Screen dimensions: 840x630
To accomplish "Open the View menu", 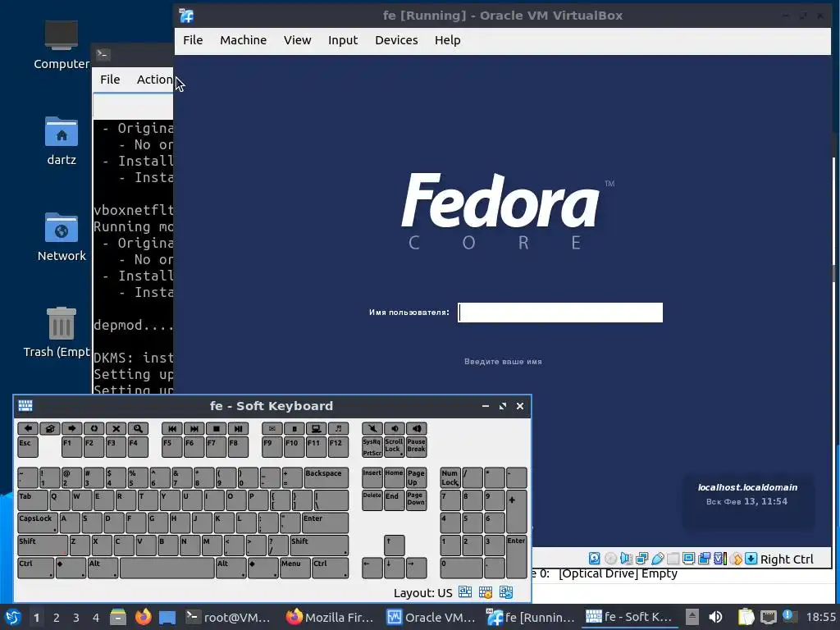I will point(297,40).
